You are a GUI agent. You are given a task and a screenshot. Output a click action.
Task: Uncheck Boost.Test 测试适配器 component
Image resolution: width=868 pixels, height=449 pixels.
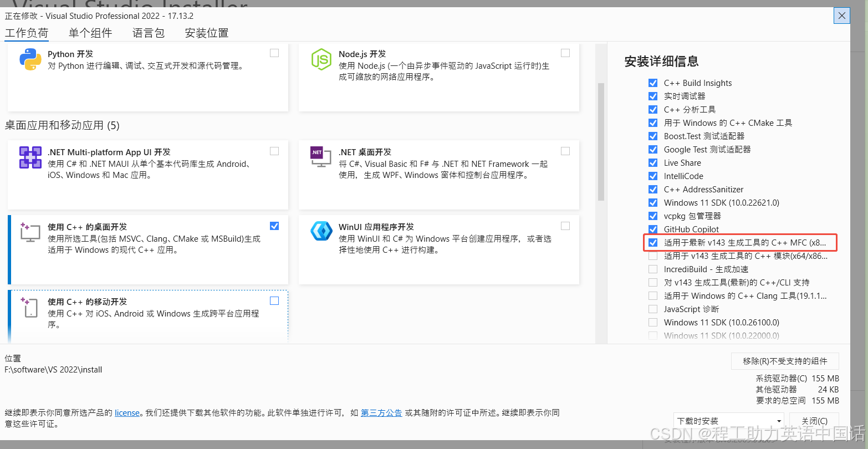point(653,136)
